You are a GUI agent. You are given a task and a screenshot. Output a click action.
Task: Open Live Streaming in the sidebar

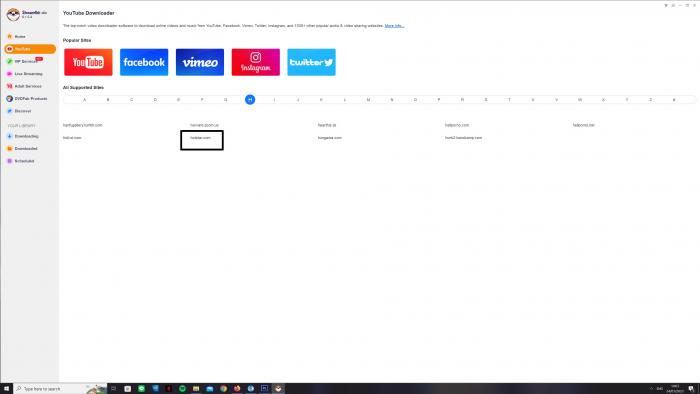coord(30,74)
